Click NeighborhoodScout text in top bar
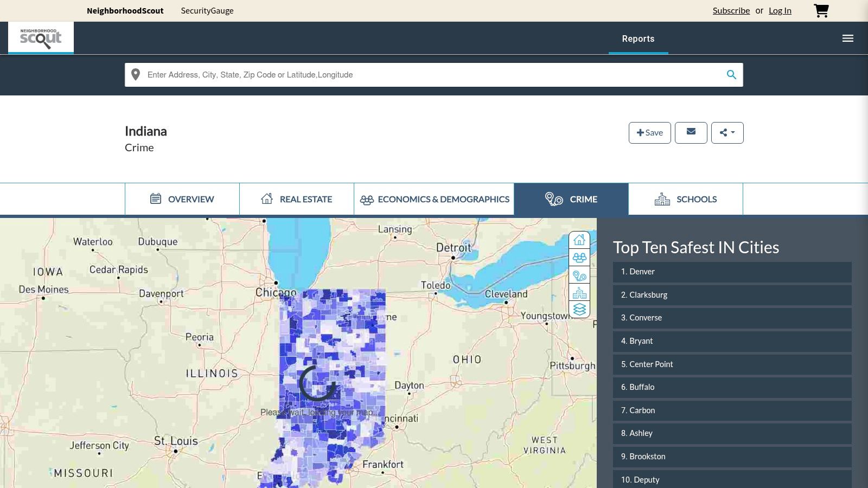868x488 pixels. 125,11
